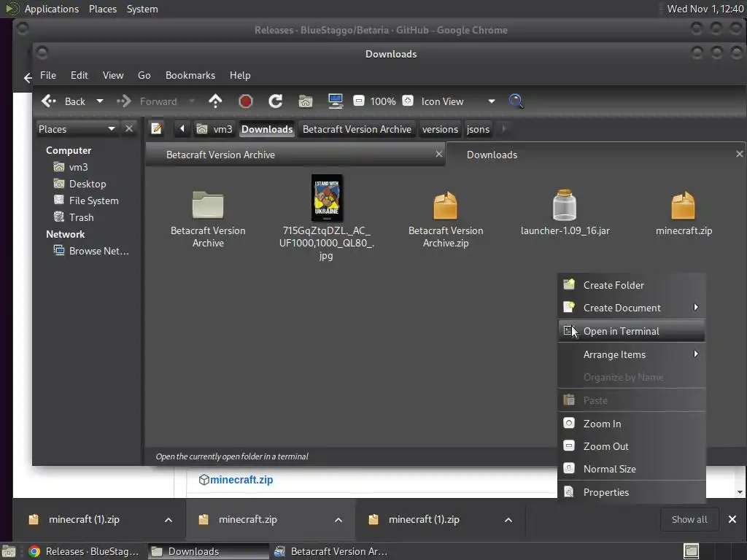
Task: Select the Betacraft Version Archive.zip file icon
Action: pos(446,205)
